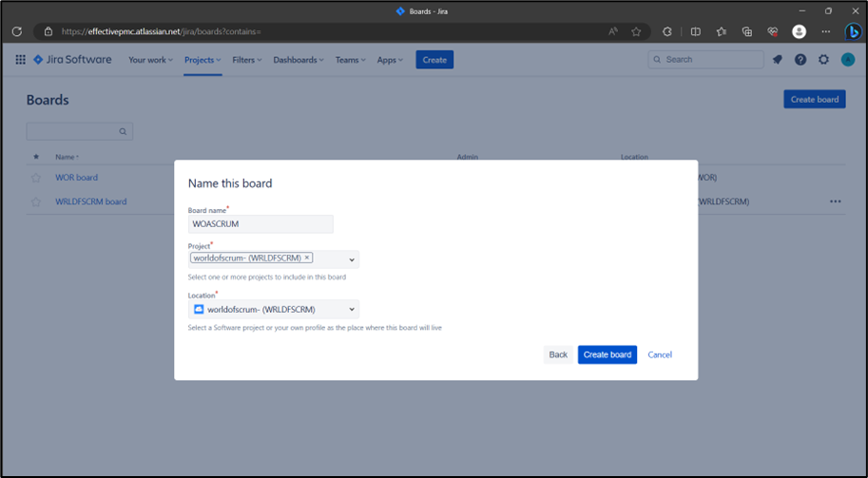The width and height of the screenshot is (868, 478).
Task: Sort boards by Name column header
Action: (x=67, y=157)
